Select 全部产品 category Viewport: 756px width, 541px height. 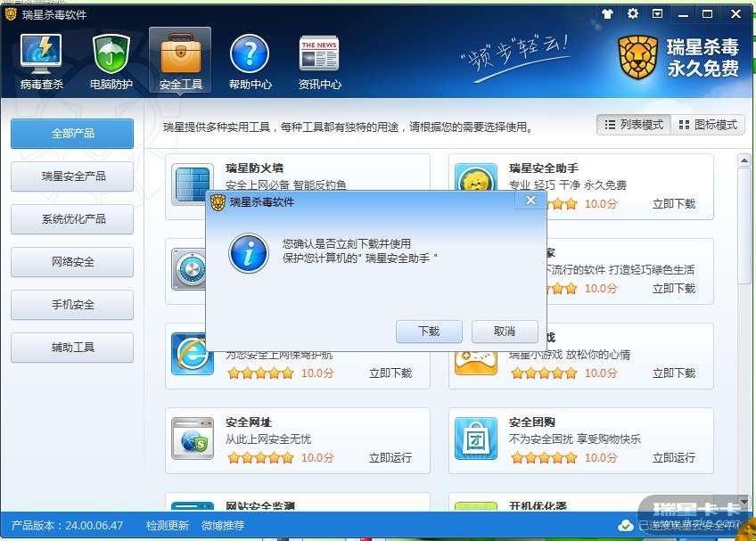pos(72,134)
